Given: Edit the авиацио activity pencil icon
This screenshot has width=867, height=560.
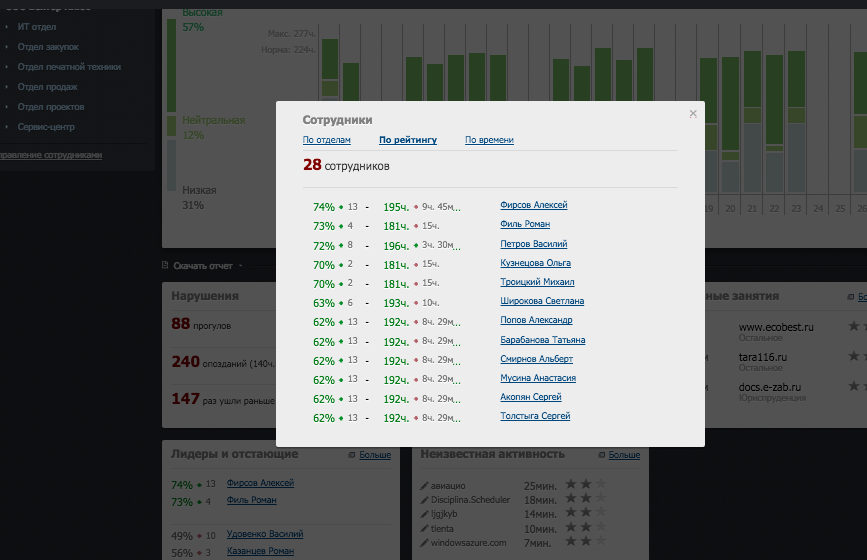Looking at the screenshot, I should pos(424,486).
